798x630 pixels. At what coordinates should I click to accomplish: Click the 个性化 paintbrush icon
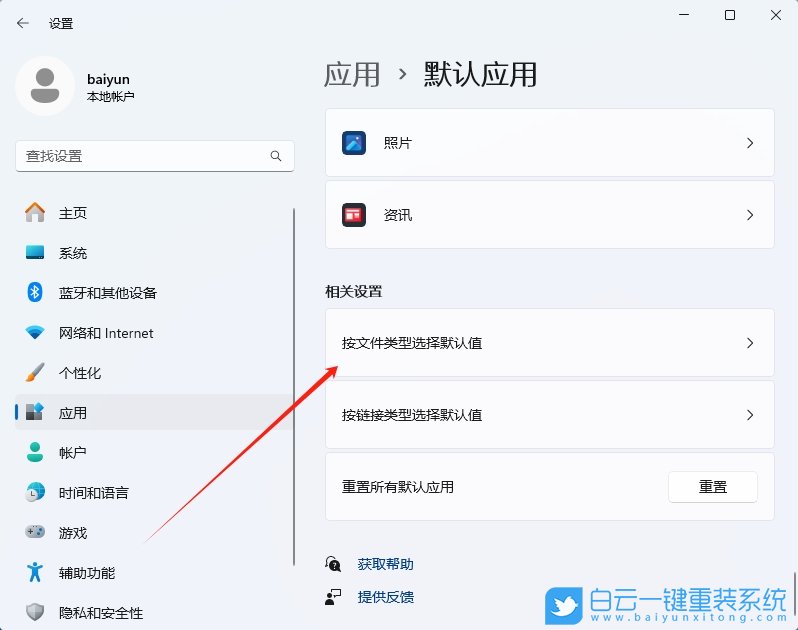click(x=35, y=373)
